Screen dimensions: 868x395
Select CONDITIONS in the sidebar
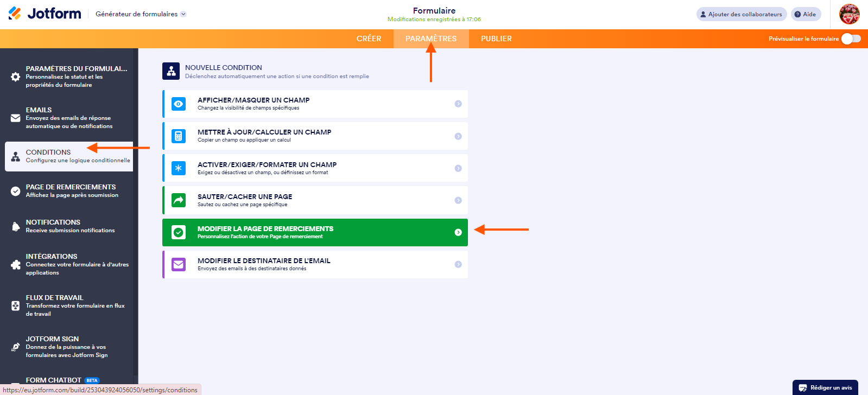click(69, 156)
